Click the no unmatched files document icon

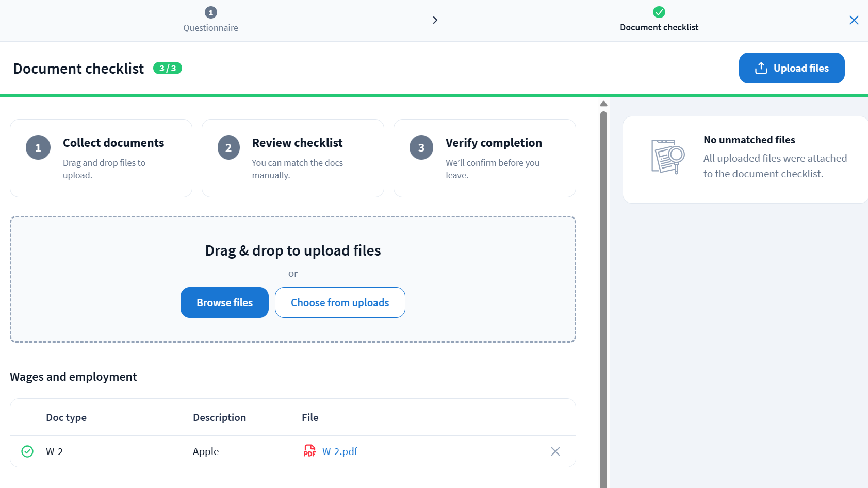click(668, 157)
